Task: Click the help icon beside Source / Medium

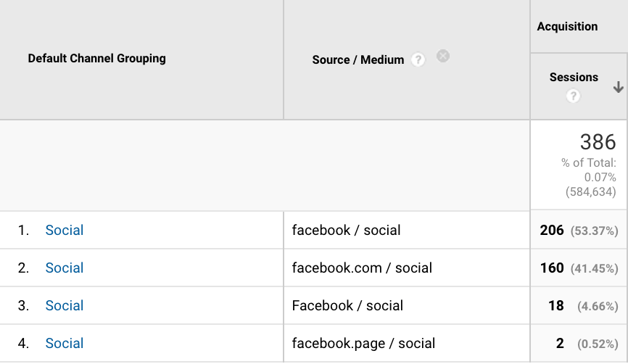Action: pyautogui.click(x=418, y=60)
